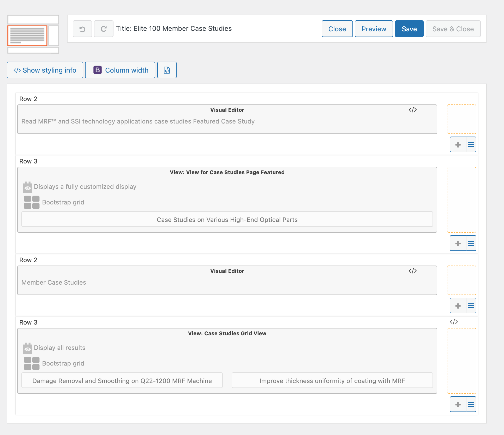
Task: Click the layout title 'Elite 100 Member Case Studies'
Action: (x=183, y=28)
